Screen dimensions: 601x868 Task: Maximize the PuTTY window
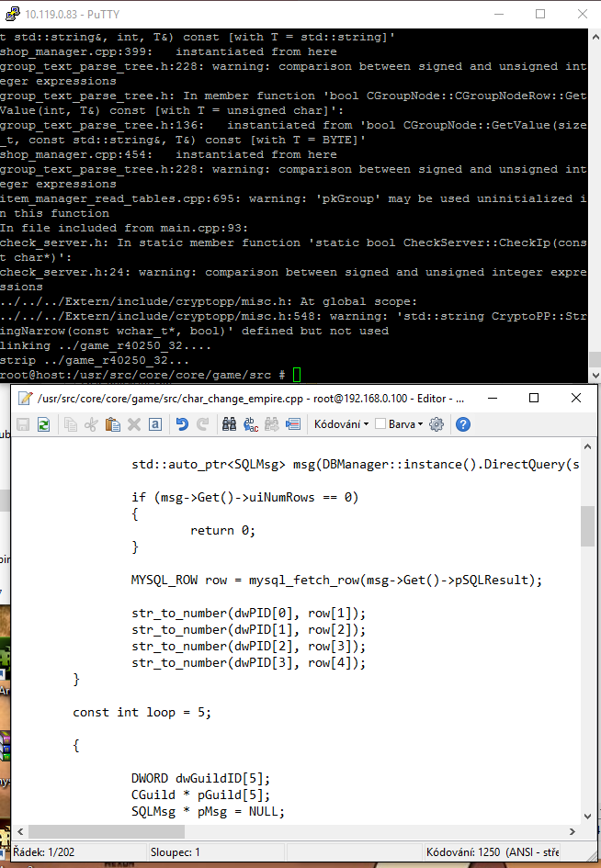click(540, 14)
